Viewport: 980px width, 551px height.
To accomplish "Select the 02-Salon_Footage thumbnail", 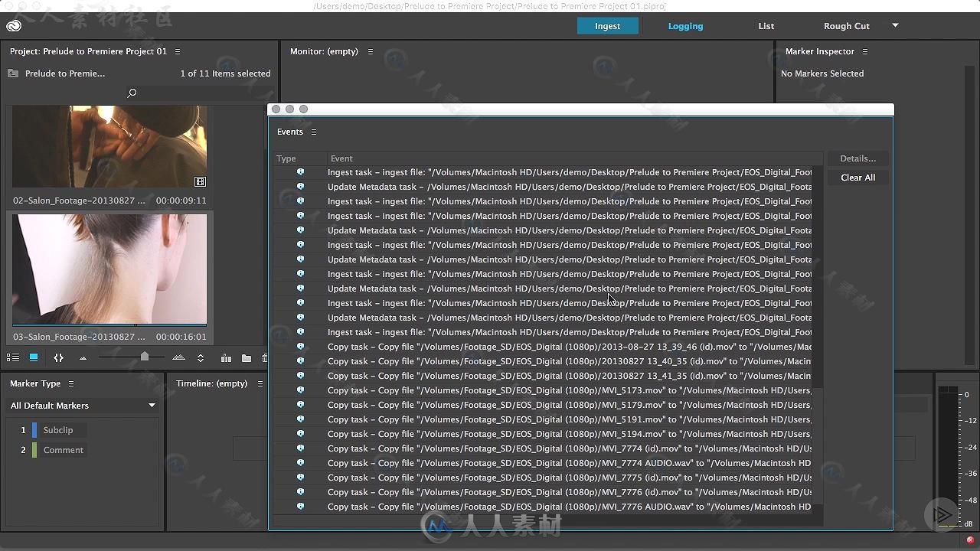I will 109,147.
